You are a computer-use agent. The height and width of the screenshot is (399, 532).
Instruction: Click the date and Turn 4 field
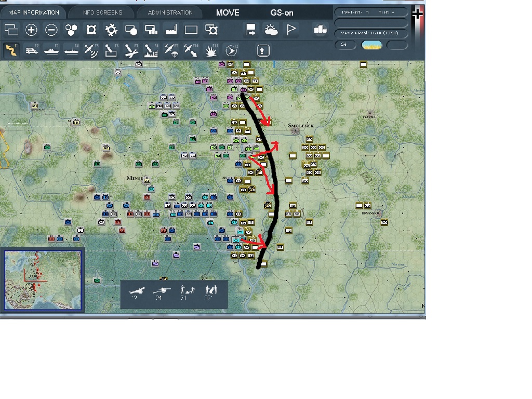coord(371,12)
